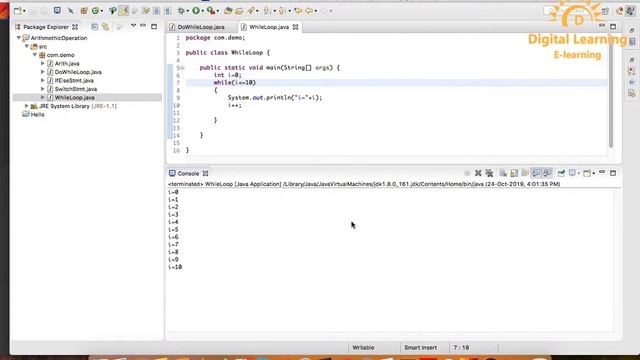Click the terminated WhileLoop launch description line
Screen dimensions: 640x360
(364, 184)
